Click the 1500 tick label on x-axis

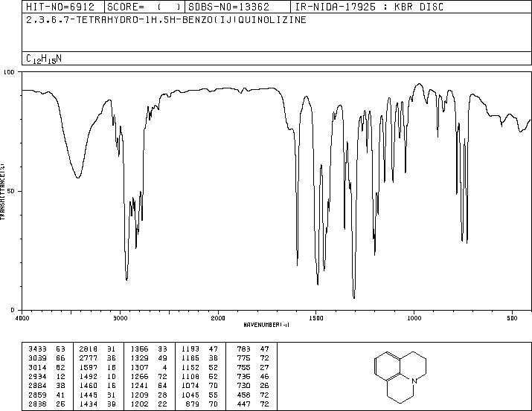[316, 318]
